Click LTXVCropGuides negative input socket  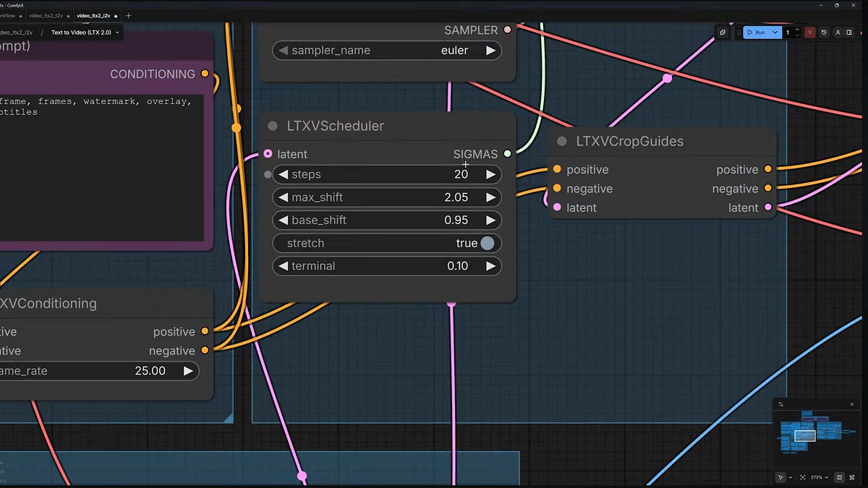point(557,188)
